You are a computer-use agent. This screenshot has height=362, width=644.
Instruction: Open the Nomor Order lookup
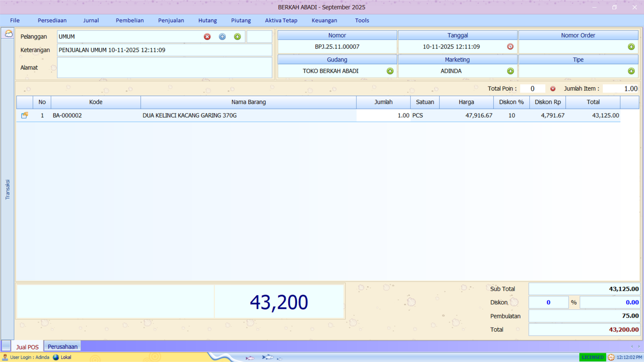coord(631,47)
